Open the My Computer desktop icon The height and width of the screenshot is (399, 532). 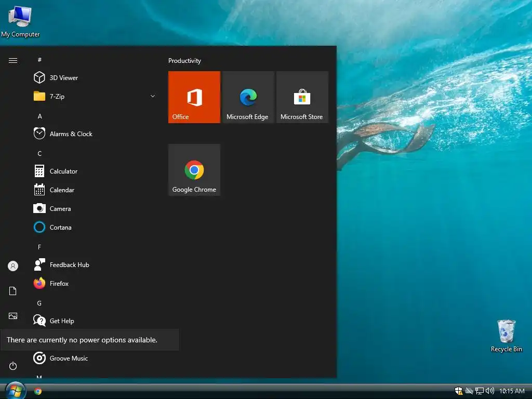click(20, 21)
